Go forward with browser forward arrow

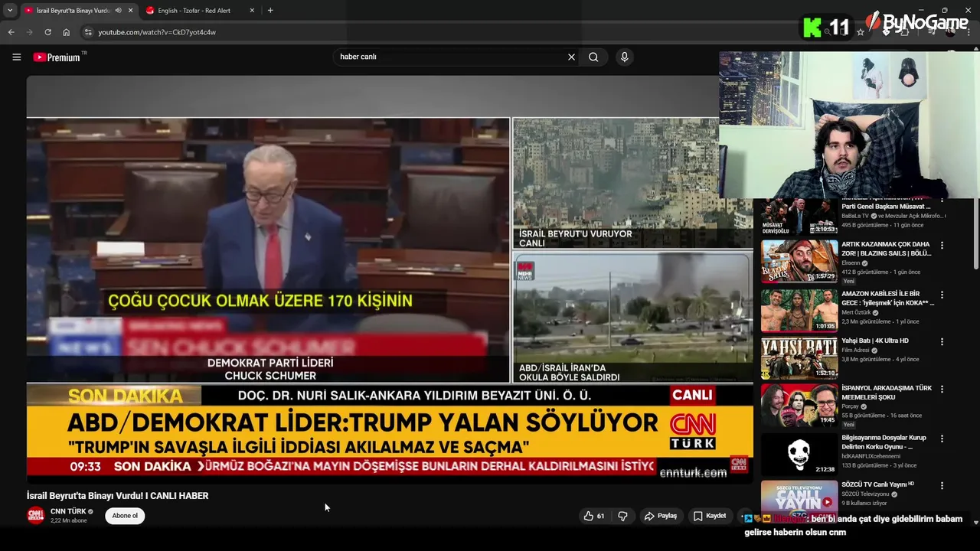(x=29, y=32)
